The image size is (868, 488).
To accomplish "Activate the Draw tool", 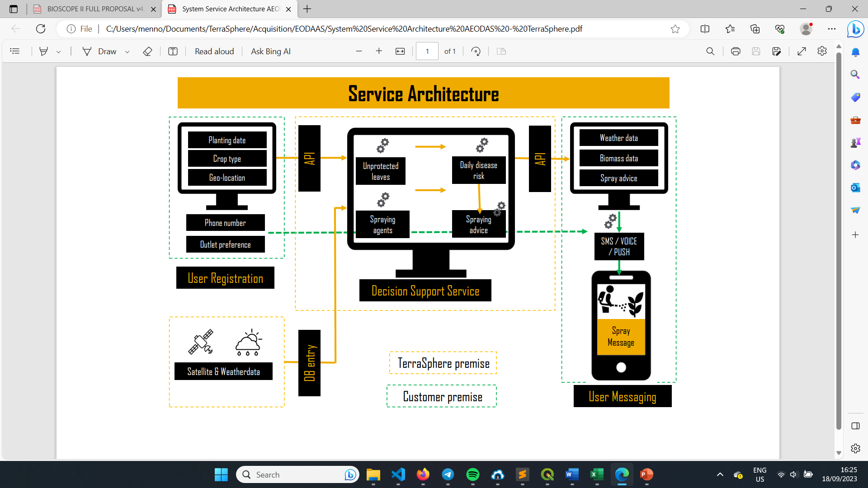I will [x=99, y=51].
